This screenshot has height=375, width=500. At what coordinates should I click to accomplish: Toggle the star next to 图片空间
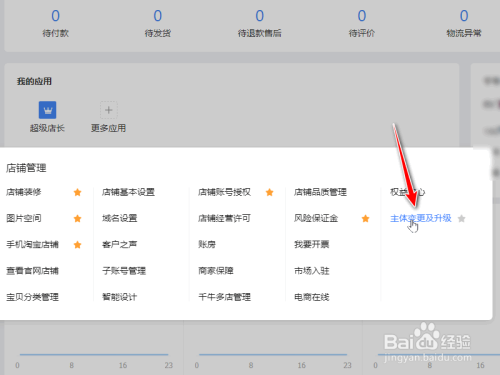[x=77, y=219]
